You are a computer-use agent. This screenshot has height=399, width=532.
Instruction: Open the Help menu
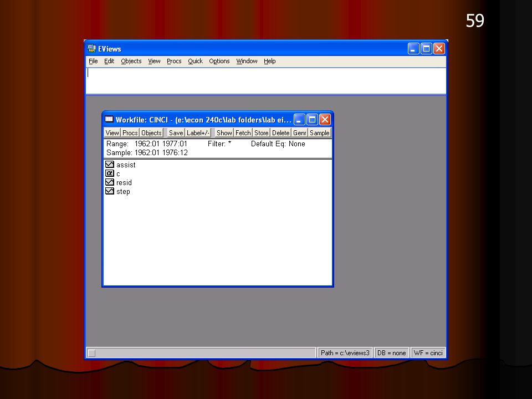270,61
